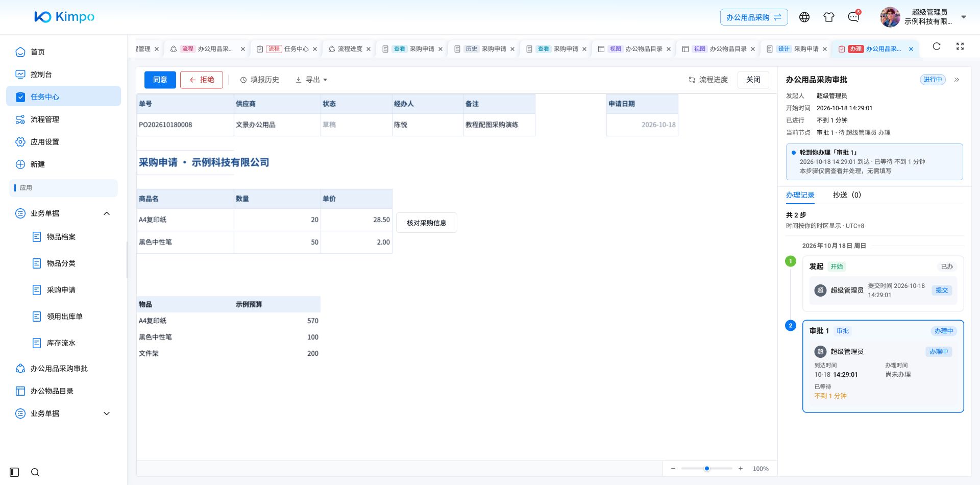Open the messages chat icon
Image resolution: width=980 pixels, height=485 pixels.
[x=853, y=17]
